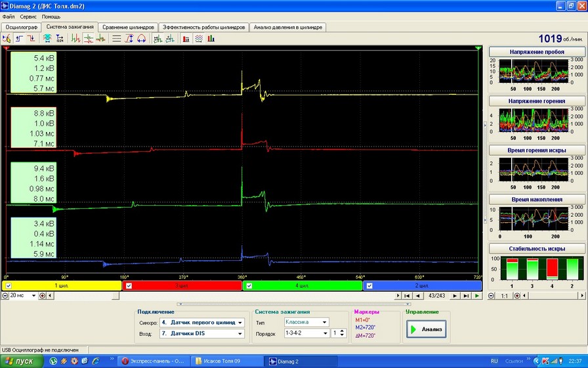This screenshot has width=588, height=368.
Task: Click the Время горения искры header button
Action: tap(537, 150)
